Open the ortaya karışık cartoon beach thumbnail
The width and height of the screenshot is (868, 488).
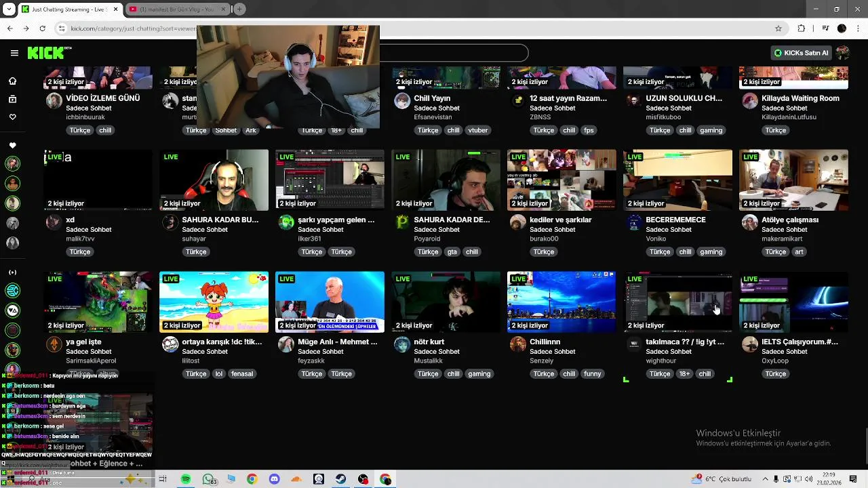[214, 302]
